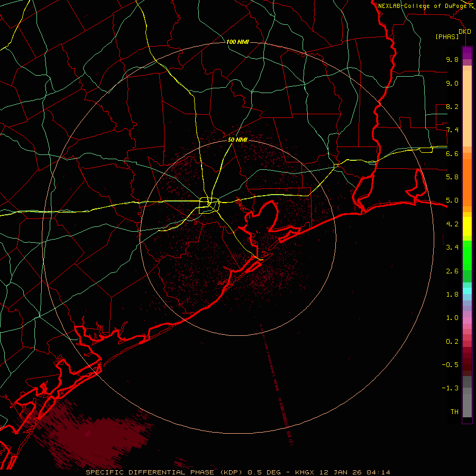Click the 04:14 timestamp in the caption
This screenshot has width=476, height=476.
378,472
